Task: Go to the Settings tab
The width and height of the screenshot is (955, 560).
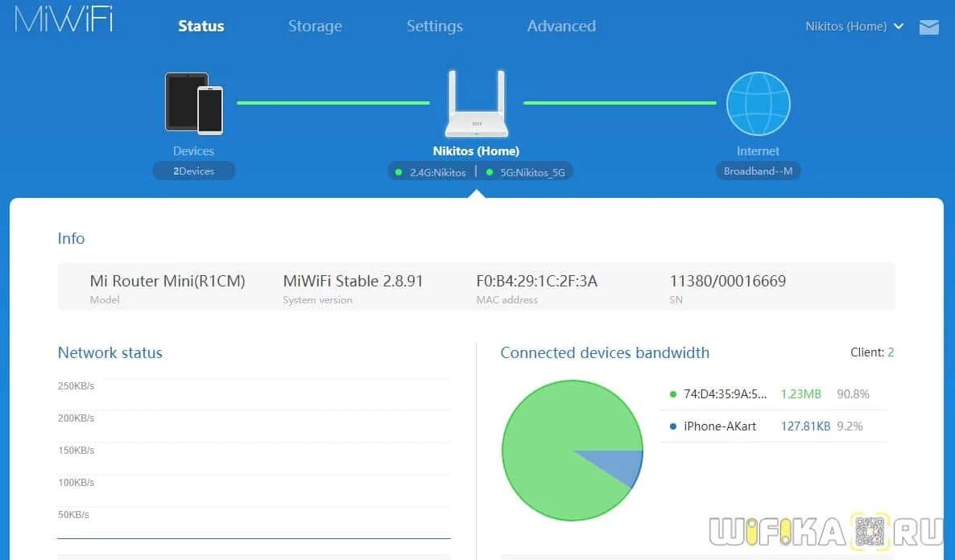Action: click(435, 27)
